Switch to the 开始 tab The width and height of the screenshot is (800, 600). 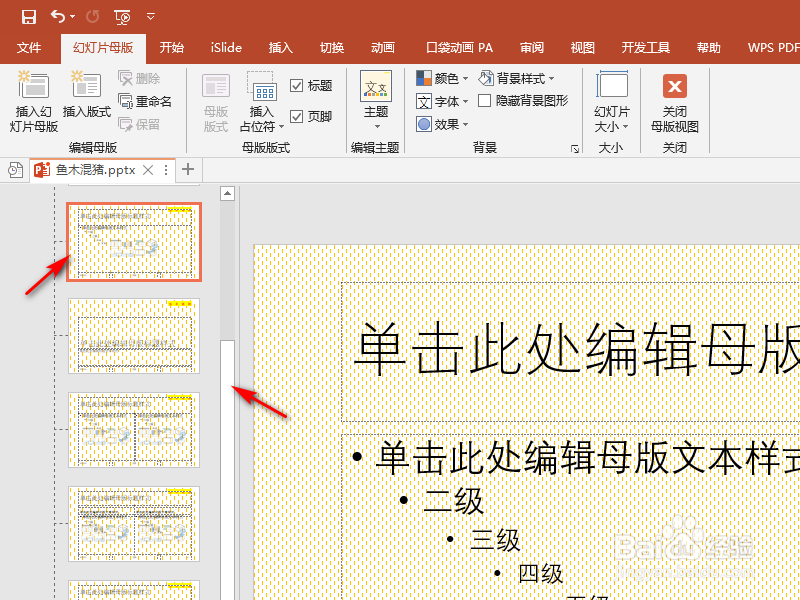pyautogui.click(x=171, y=48)
